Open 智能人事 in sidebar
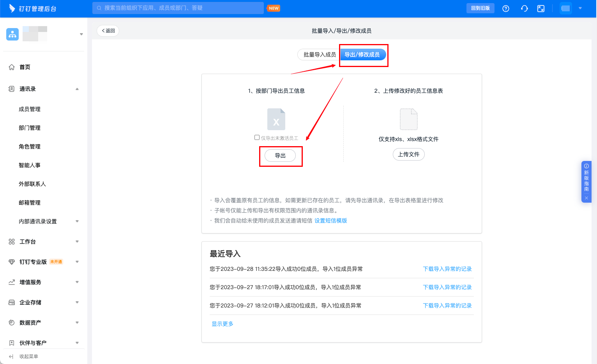 [30, 165]
